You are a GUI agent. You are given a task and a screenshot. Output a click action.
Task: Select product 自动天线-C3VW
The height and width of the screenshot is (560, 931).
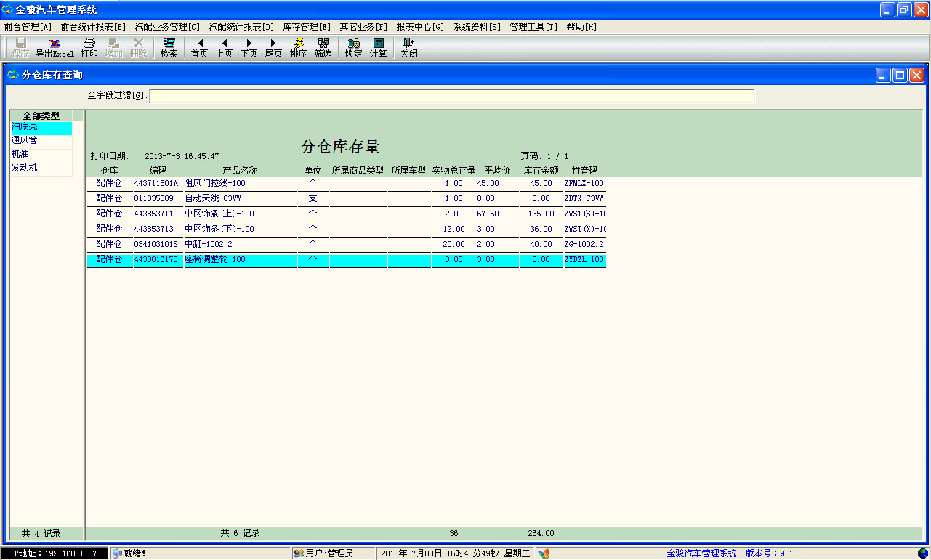(x=240, y=198)
